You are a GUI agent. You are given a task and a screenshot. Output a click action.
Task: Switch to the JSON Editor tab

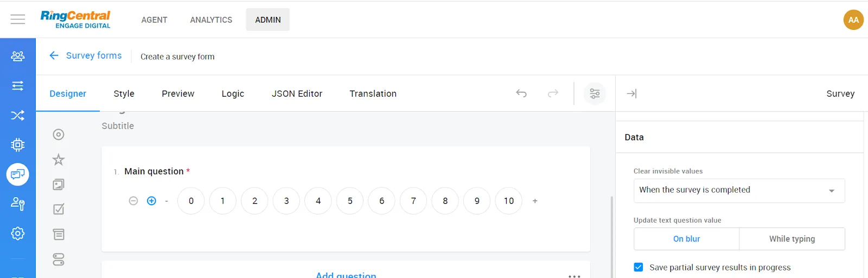coord(297,93)
